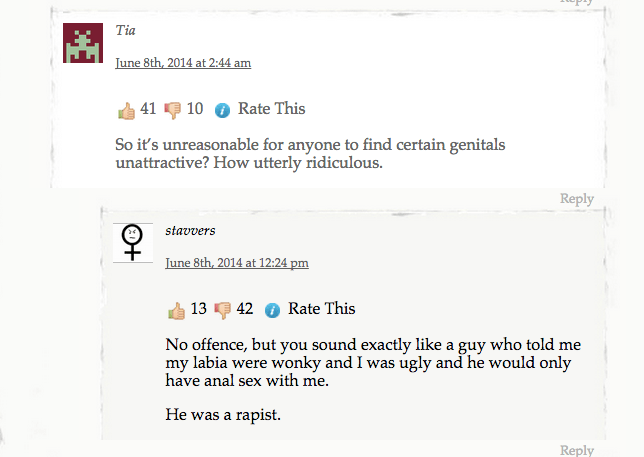This screenshot has height=457, width=644.
Task: Click the 13 upvote count
Action: (x=198, y=309)
